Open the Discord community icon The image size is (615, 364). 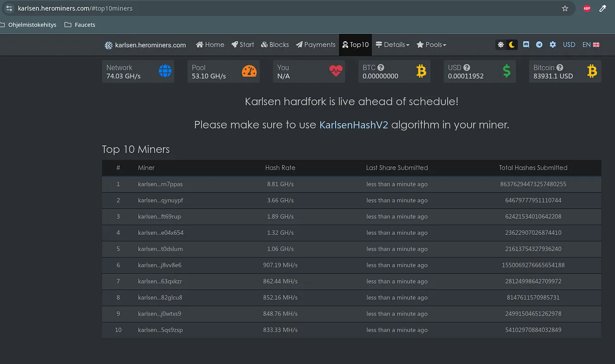click(x=526, y=45)
